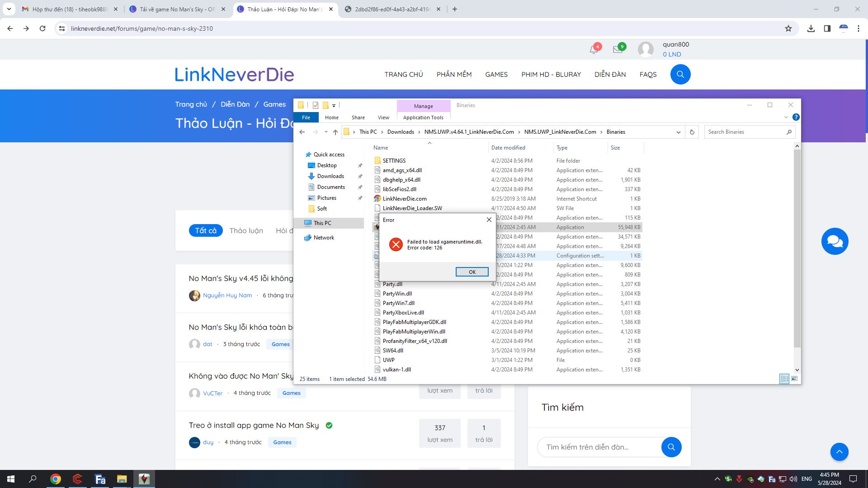
Task: Toggle Details view in Explorer status bar
Action: pyautogui.click(x=784, y=379)
